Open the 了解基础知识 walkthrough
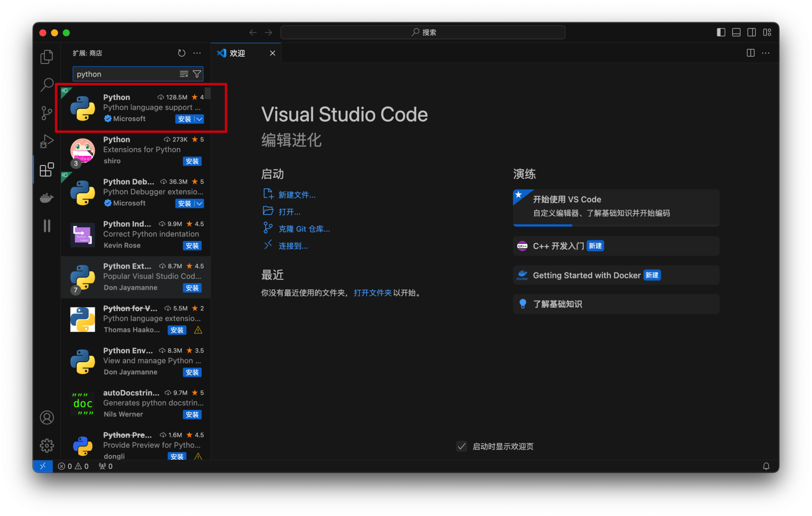This screenshot has width=812, height=516. (x=616, y=304)
